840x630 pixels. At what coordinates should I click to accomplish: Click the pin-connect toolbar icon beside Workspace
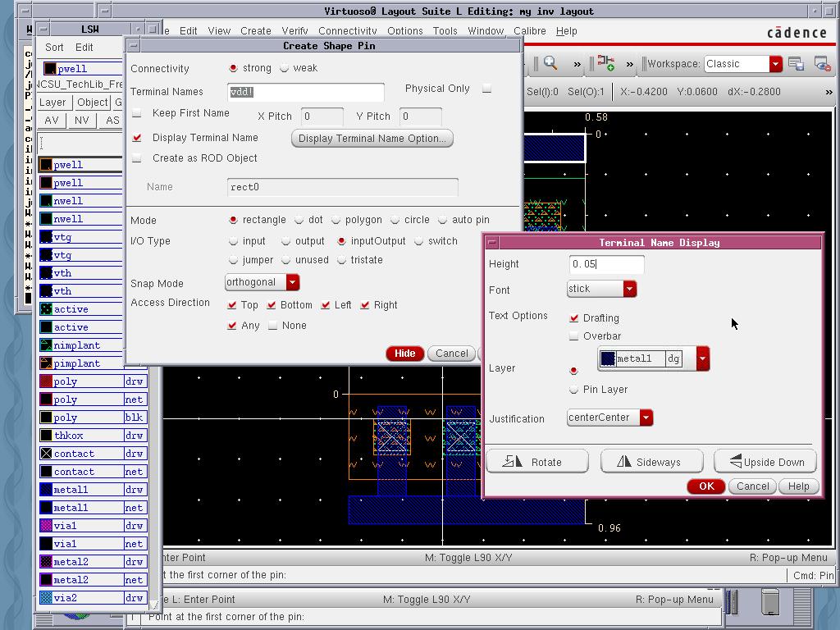click(x=606, y=63)
